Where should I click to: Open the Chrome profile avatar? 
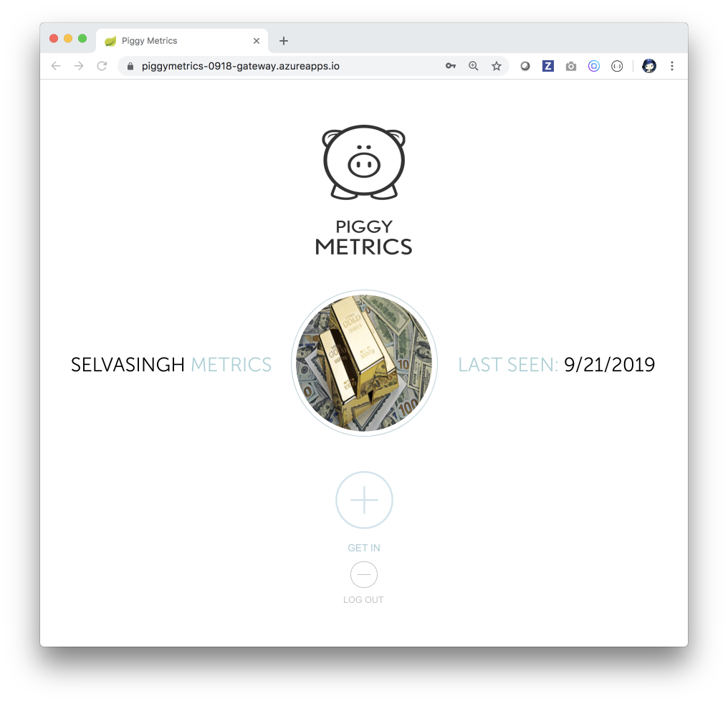click(x=649, y=66)
